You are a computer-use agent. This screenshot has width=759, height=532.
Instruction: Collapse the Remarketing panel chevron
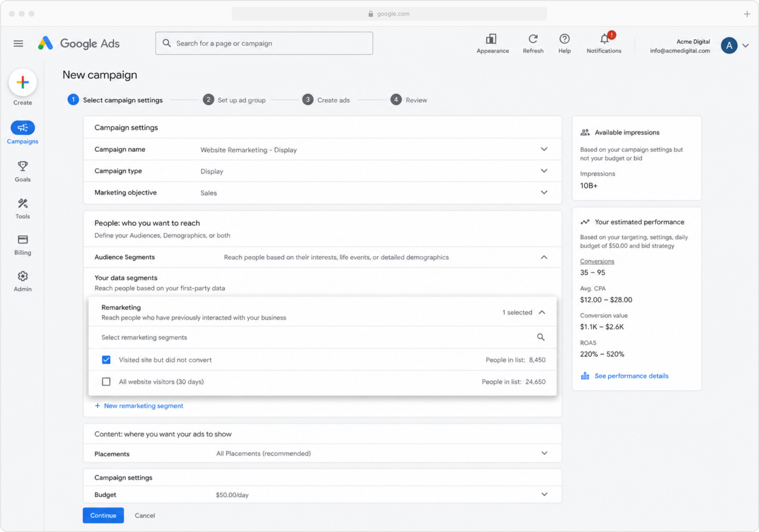542,312
